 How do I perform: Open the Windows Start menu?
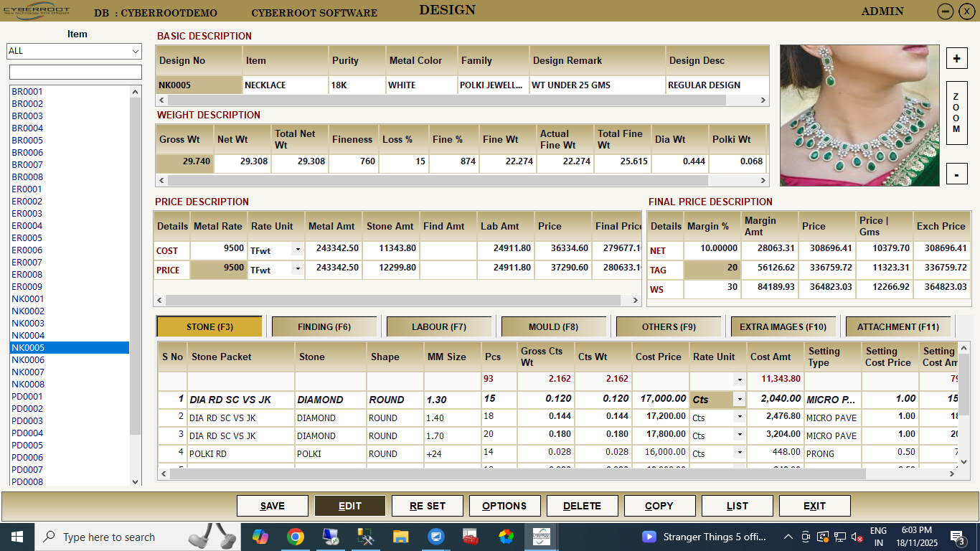tap(17, 537)
